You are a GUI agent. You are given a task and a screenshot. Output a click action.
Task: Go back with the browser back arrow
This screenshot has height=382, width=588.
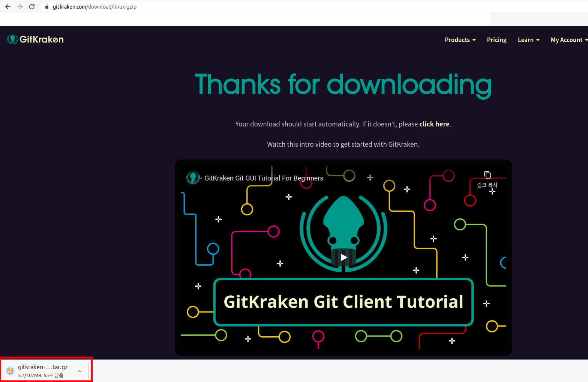pos(8,7)
